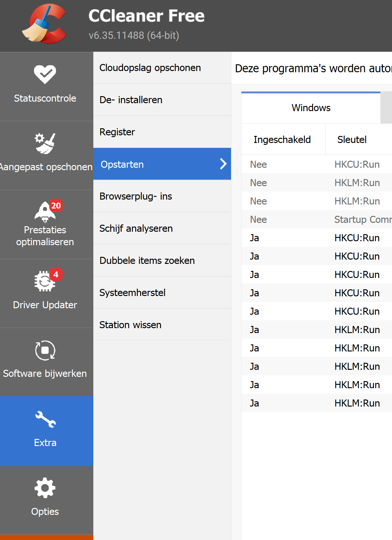This screenshot has height=540, width=392.
Task: Open Browserplug-ins menu item
Action: coord(162,196)
